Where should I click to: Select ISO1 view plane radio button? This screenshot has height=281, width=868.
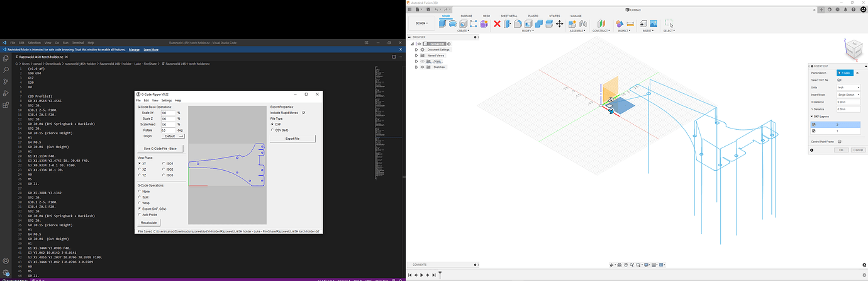click(x=164, y=163)
